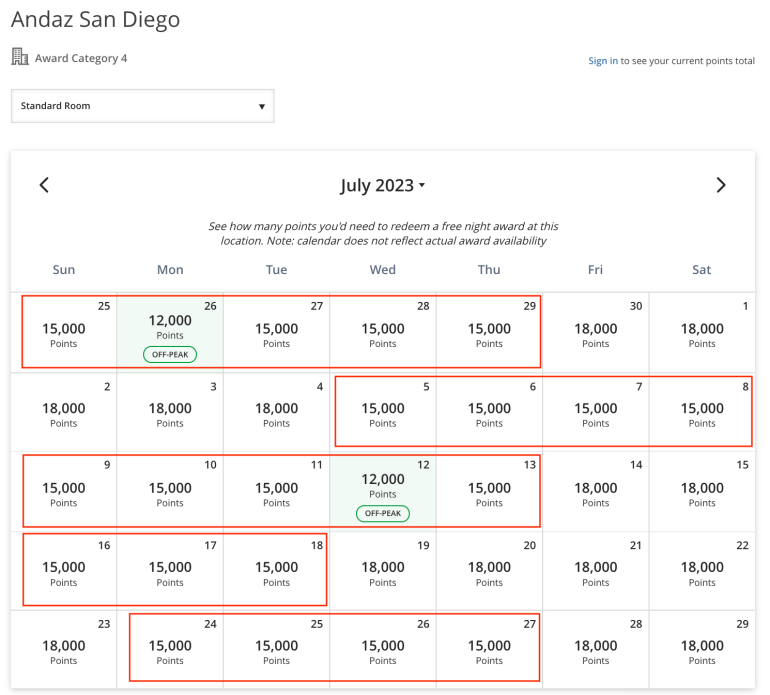Open the Standard Room type dropdown
Viewport: 770px width, 695px height.
pos(142,106)
